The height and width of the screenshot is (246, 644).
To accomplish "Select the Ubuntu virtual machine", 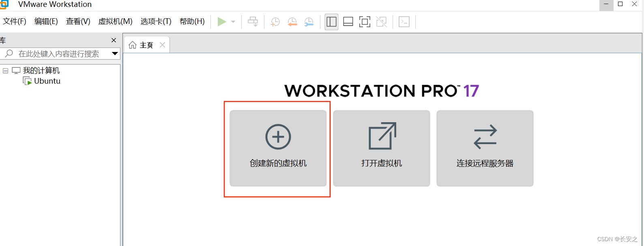I will click(47, 81).
